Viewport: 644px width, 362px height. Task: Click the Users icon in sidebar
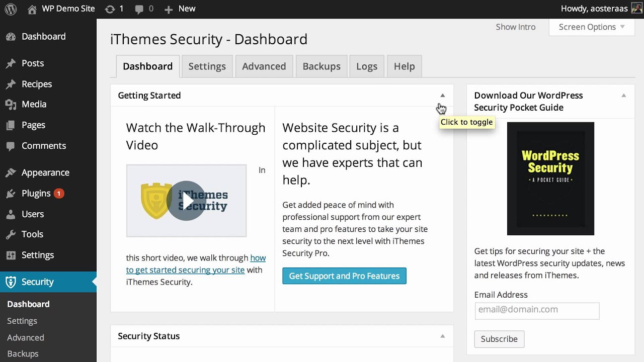pos(11,214)
